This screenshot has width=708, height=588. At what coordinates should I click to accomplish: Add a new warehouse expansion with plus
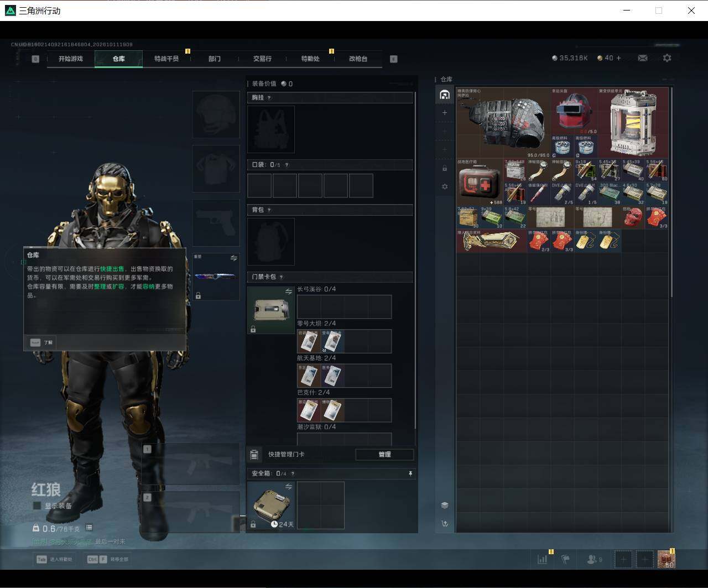[445, 113]
